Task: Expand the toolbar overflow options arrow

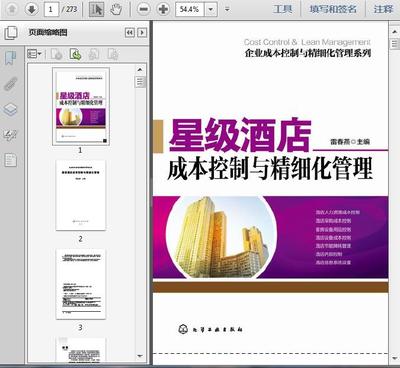Action: tap(227, 9)
